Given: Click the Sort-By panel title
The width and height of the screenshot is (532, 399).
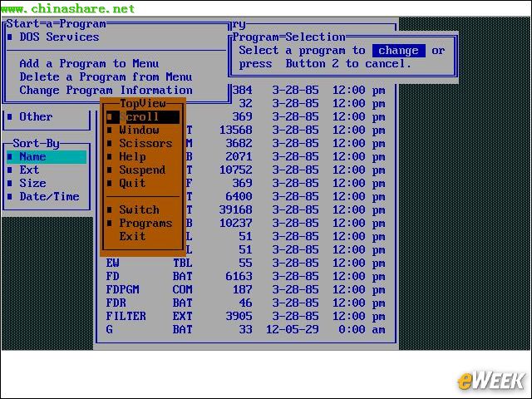Looking at the screenshot, I should [37, 143].
